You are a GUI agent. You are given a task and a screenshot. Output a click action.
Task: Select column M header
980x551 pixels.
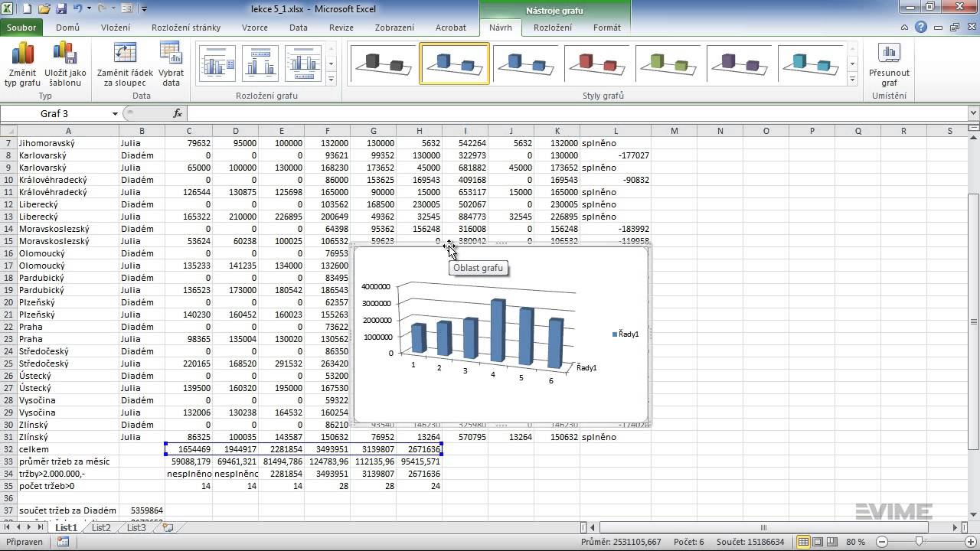674,131
